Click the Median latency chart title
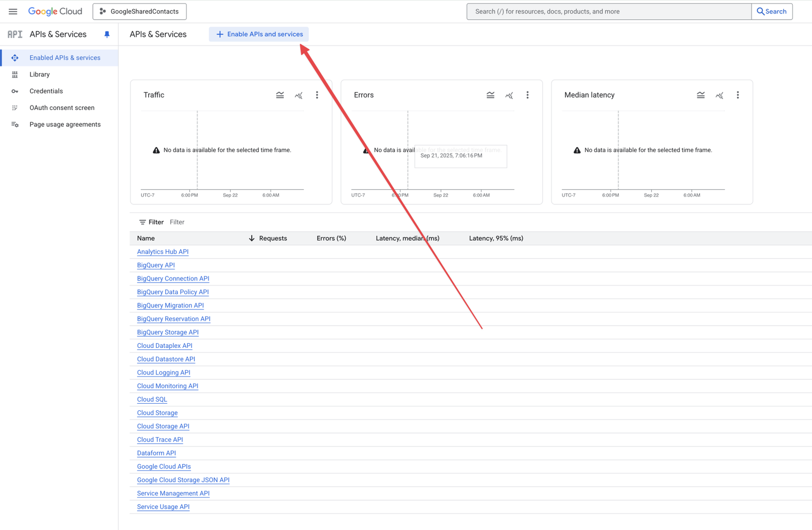The image size is (812, 530). pos(589,95)
